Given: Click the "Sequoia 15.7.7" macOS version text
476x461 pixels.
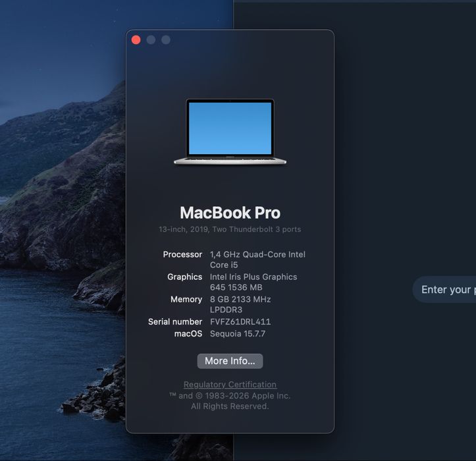Looking at the screenshot, I should coord(238,333).
